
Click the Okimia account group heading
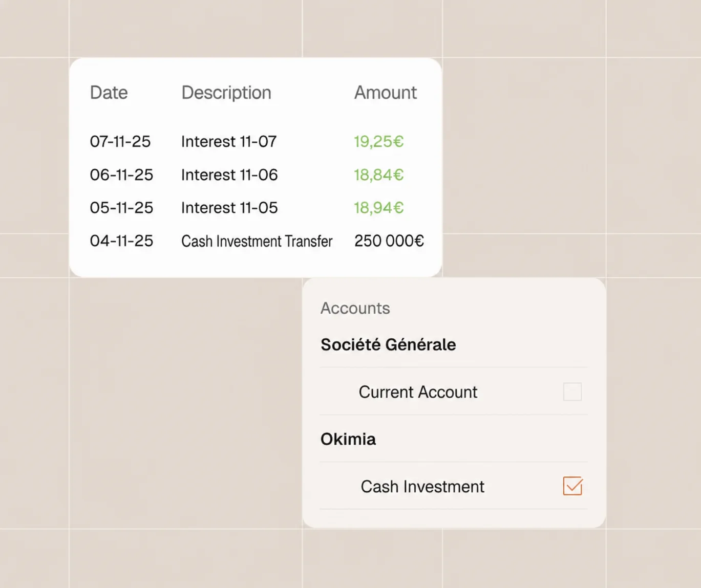pos(348,439)
